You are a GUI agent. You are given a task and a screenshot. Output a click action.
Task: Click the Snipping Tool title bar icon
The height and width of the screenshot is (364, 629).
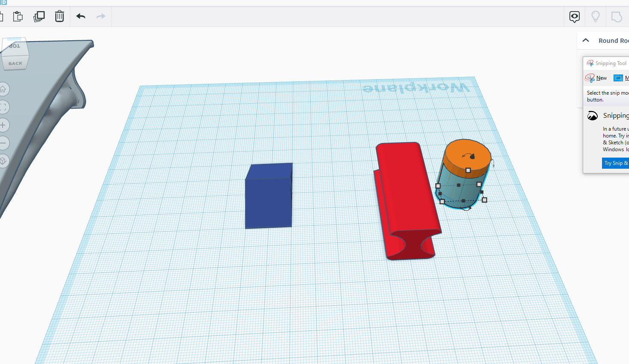(x=590, y=63)
